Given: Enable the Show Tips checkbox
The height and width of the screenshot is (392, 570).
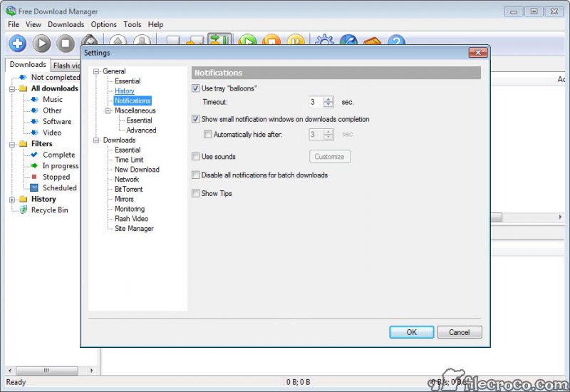Looking at the screenshot, I should (x=195, y=193).
